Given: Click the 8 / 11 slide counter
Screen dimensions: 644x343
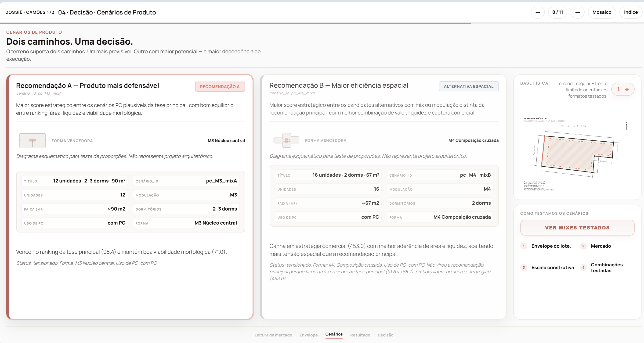Looking at the screenshot, I should click(557, 12).
